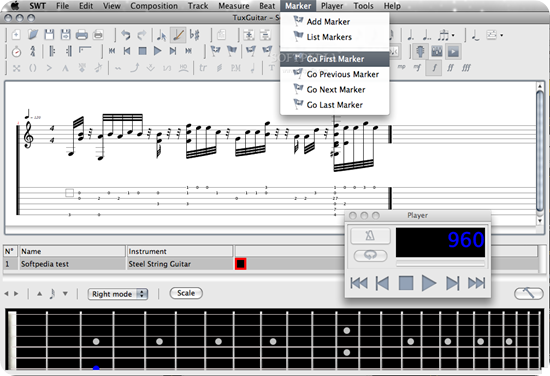Remove a track with the minus icon
The image size is (550, 376).
(265, 35)
